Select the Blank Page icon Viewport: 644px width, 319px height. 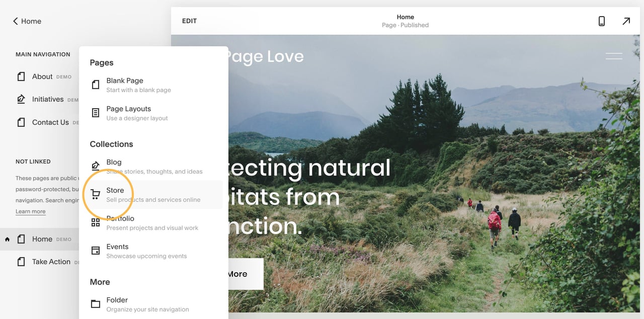[95, 85]
